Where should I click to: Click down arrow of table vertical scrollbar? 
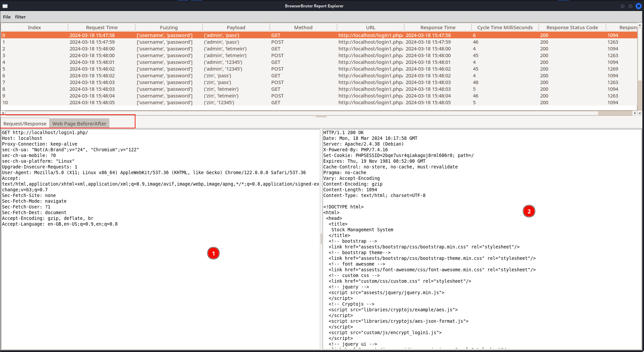(x=640, y=113)
